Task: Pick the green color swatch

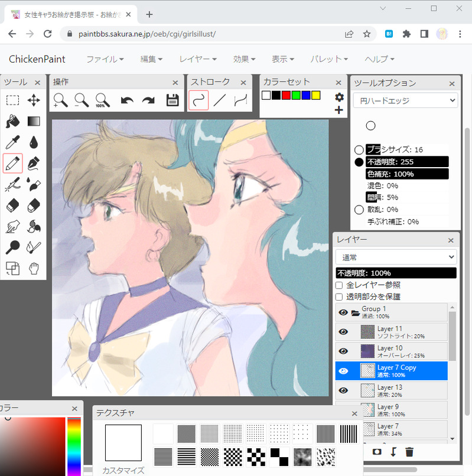Action: click(x=296, y=95)
